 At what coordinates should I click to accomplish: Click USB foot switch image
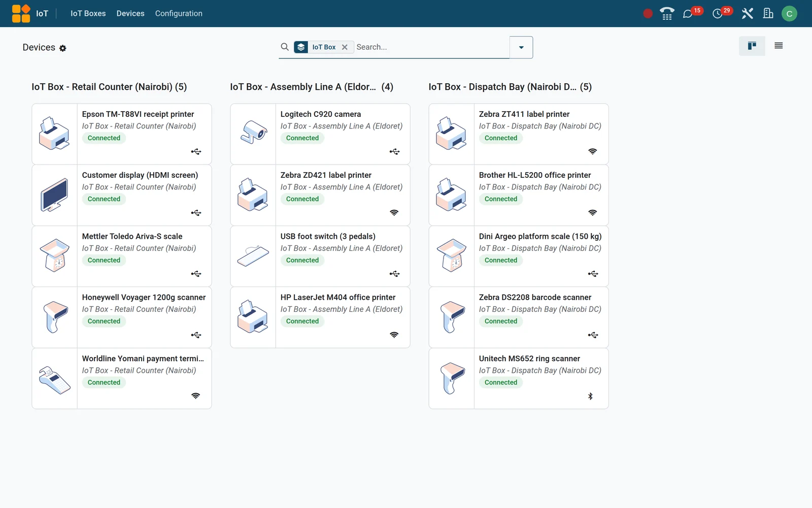(x=253, y=256)
